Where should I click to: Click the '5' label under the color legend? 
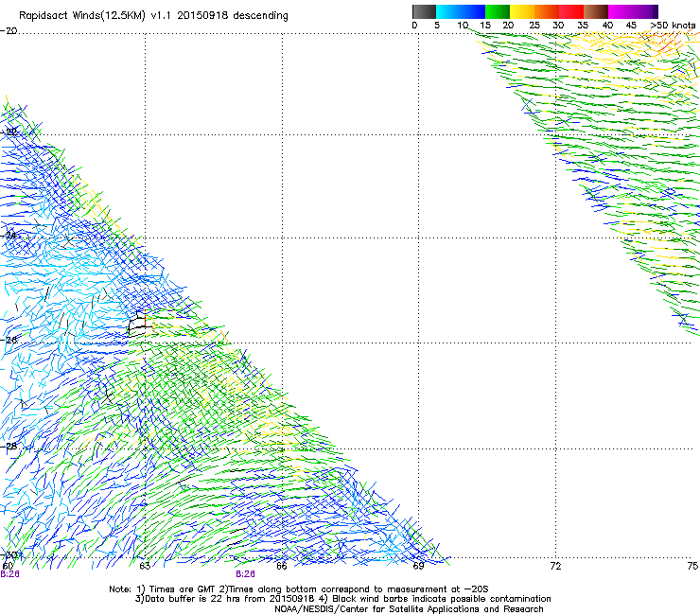437,26
